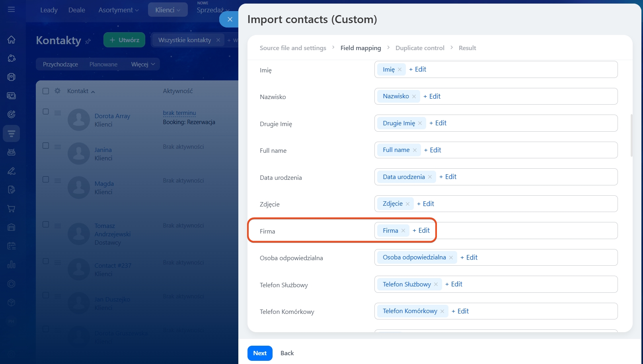Open the hamburger main menu

click(x=11, y=9)
